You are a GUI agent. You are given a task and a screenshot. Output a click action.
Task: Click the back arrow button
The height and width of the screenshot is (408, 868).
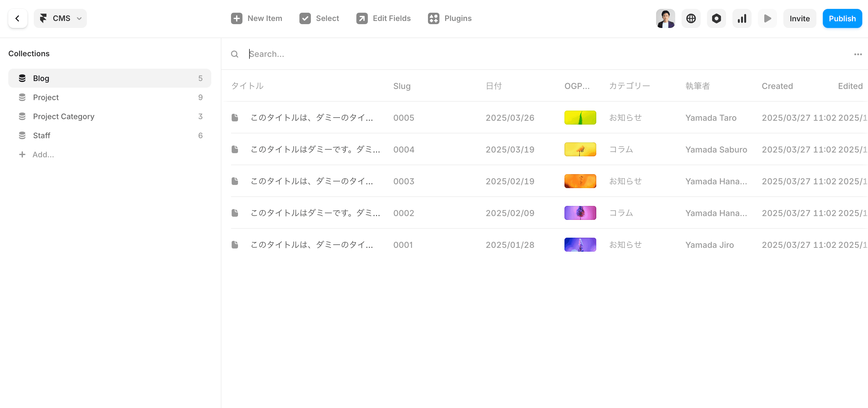(17, 18)
